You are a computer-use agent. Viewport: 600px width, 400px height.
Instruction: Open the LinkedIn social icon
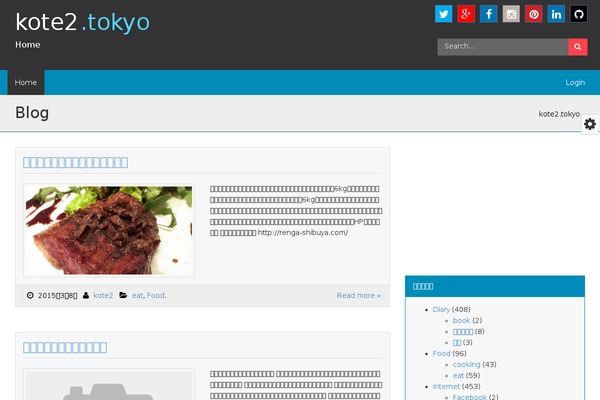pos(556,14)
